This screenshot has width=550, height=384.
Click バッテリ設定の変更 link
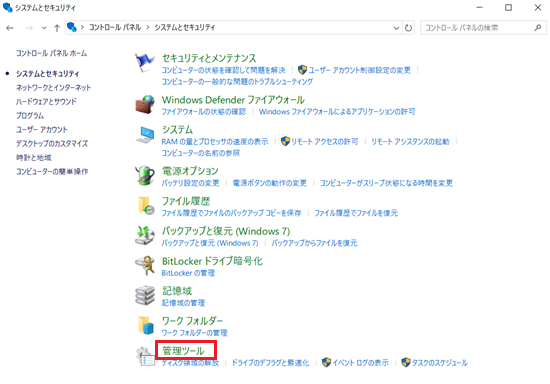pos(190,183)
